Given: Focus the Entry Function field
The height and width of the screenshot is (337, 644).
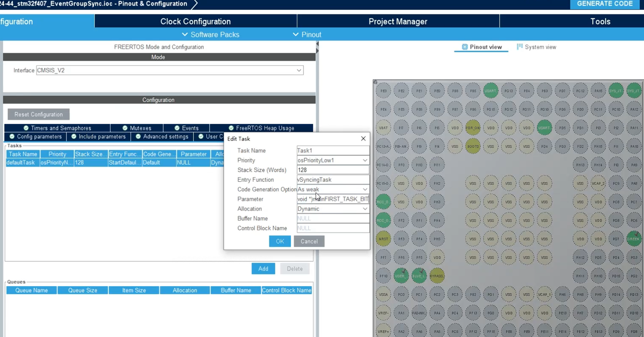Looking at the screenshot, I should click(333, 180).
